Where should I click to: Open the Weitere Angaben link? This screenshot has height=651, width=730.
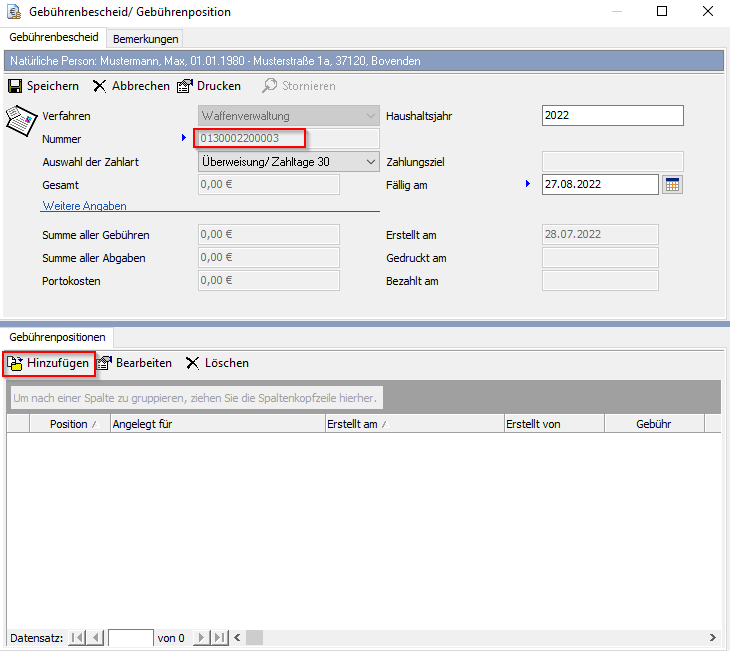84,205
